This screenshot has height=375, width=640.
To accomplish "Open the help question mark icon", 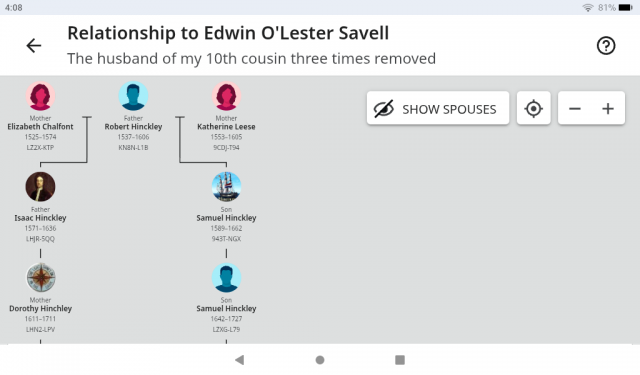I will (x=606, y=45).
